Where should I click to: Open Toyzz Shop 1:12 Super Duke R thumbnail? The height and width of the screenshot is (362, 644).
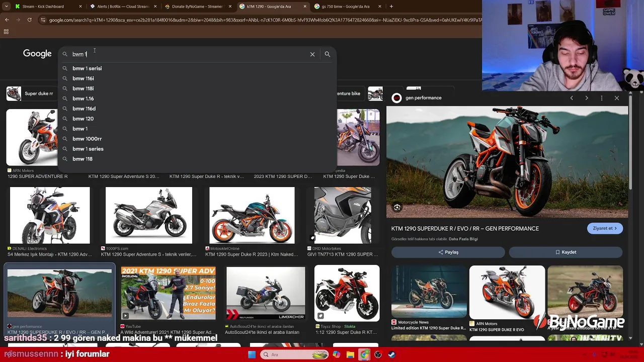pyautogui.click(x=347, y=293)
